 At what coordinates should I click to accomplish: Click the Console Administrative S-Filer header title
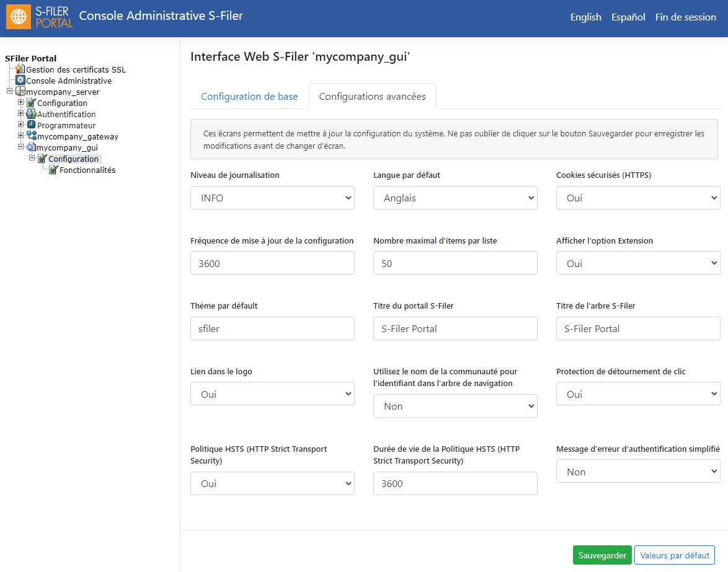[x=161, y=15]
